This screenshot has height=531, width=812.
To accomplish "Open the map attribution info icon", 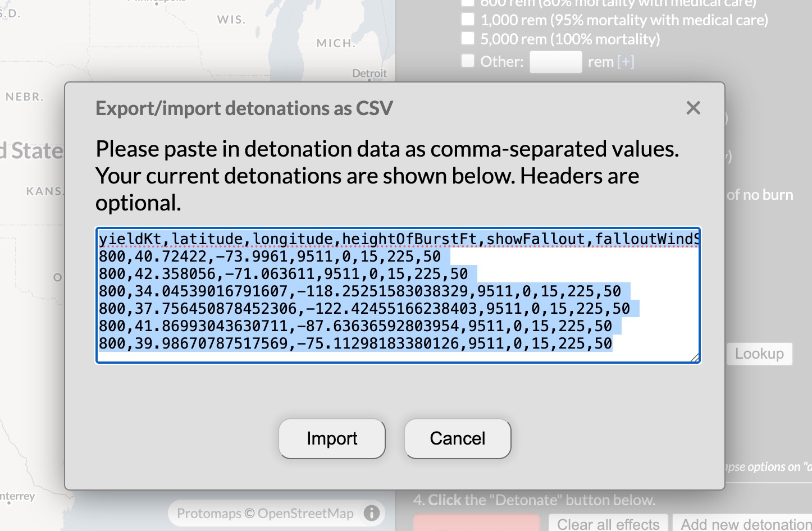I will 372,513.
